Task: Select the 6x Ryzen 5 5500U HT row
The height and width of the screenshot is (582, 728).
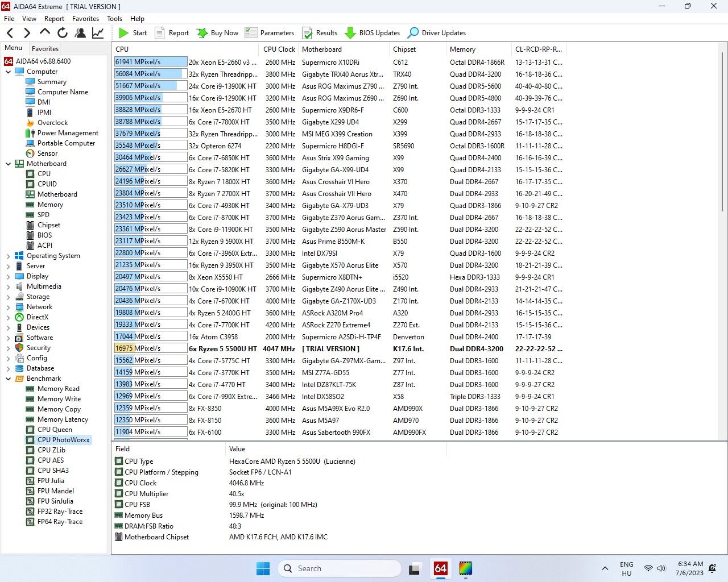Action: [x=340, y=349]
